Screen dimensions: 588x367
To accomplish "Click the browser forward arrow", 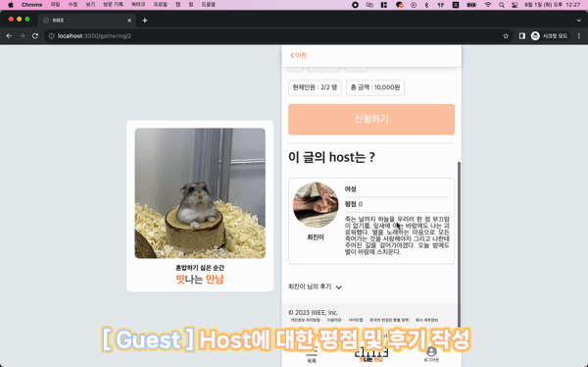I will 23,36.
